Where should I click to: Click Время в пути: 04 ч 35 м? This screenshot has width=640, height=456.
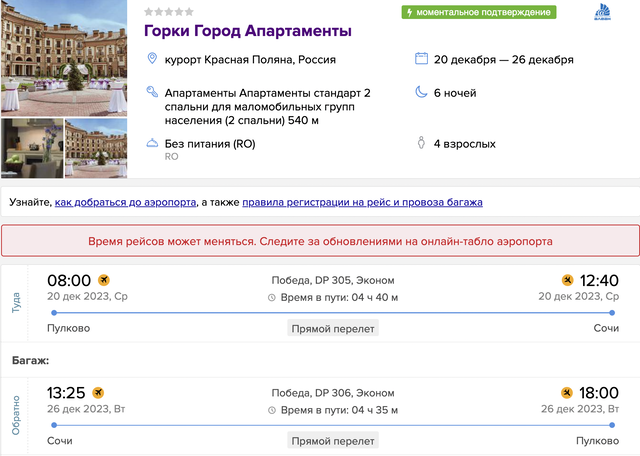339,410
